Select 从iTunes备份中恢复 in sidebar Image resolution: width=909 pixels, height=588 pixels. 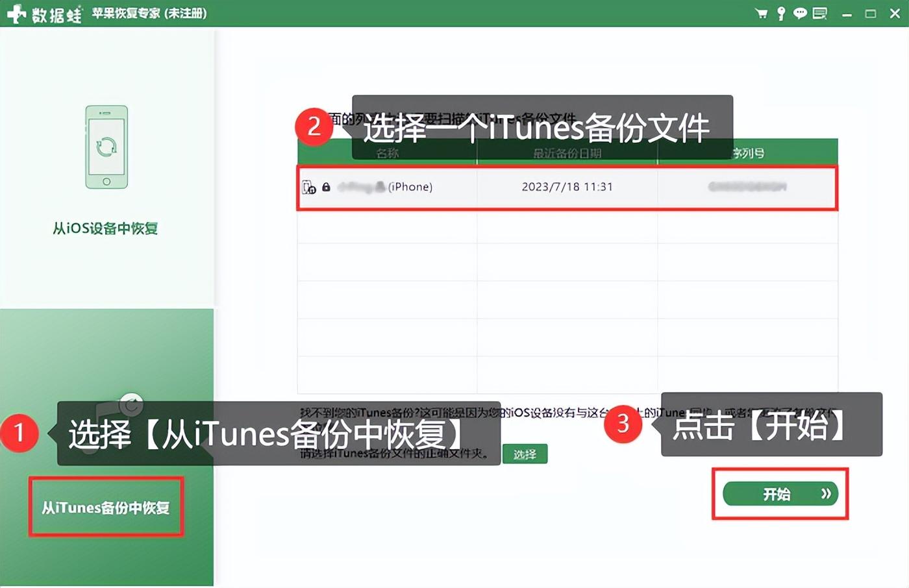[x=106, y=508]
